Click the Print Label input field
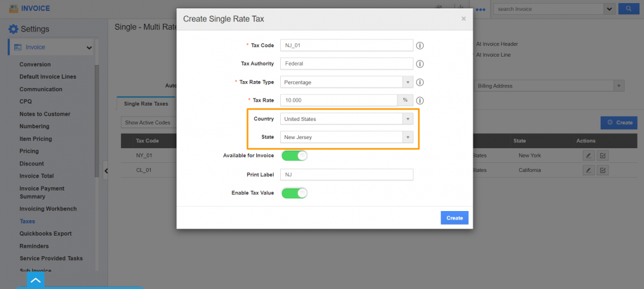The image size is (644, 289). [x=346, y=174]
